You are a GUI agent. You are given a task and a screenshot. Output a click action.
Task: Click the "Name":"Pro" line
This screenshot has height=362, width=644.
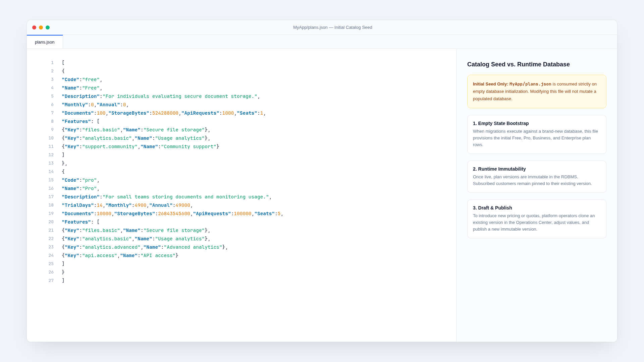(80, 188)
